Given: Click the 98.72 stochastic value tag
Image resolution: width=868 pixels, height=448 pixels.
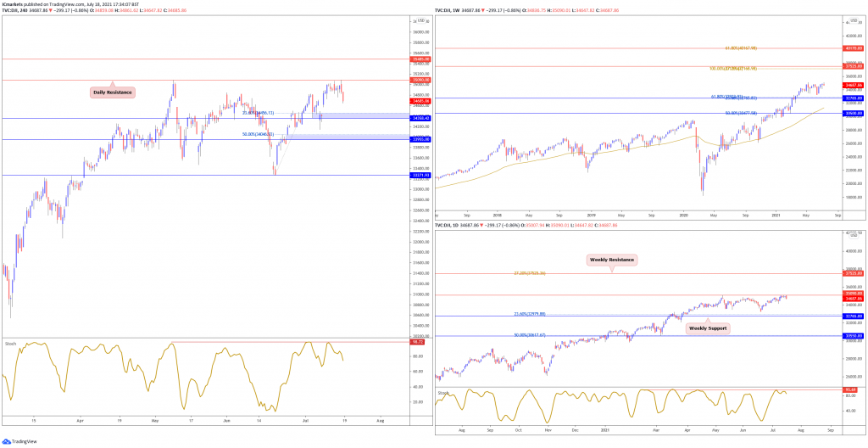Looking at the screenshot, I should pyautogui.click(x=415, y=342).
